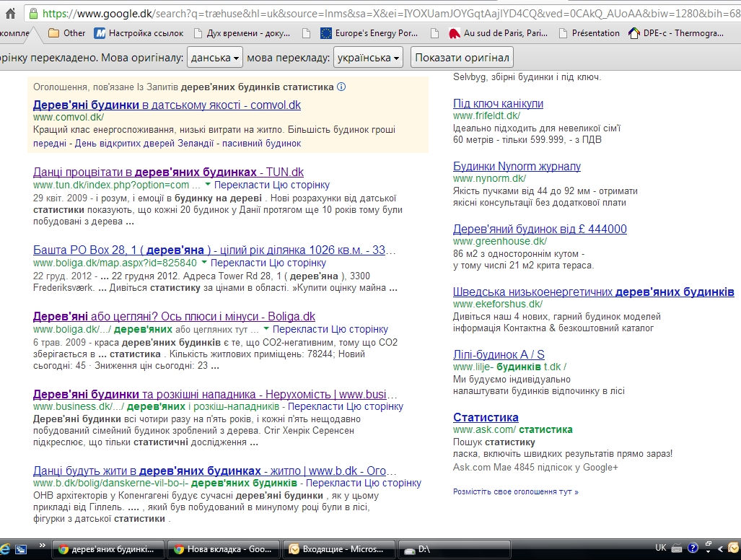Translate the b.dk result page

364,483
